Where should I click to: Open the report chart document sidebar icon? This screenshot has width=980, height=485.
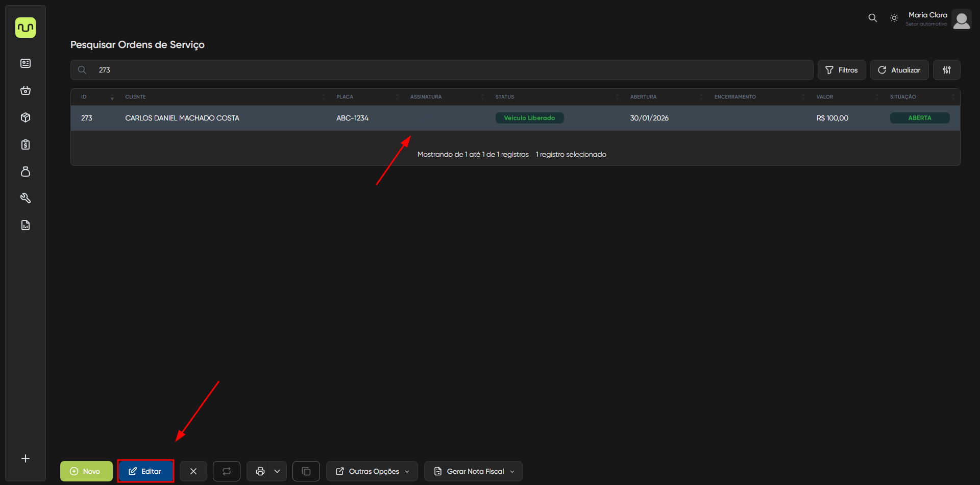(26, 225)
